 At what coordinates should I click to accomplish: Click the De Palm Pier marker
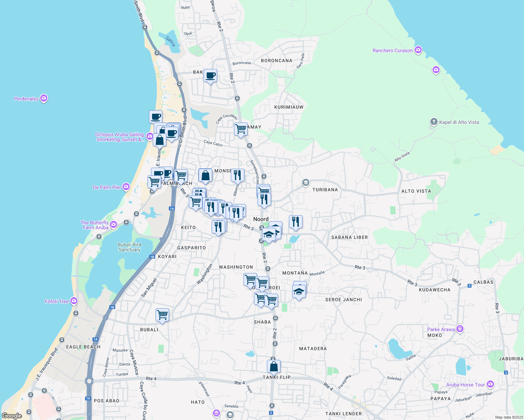coord(125,187)
